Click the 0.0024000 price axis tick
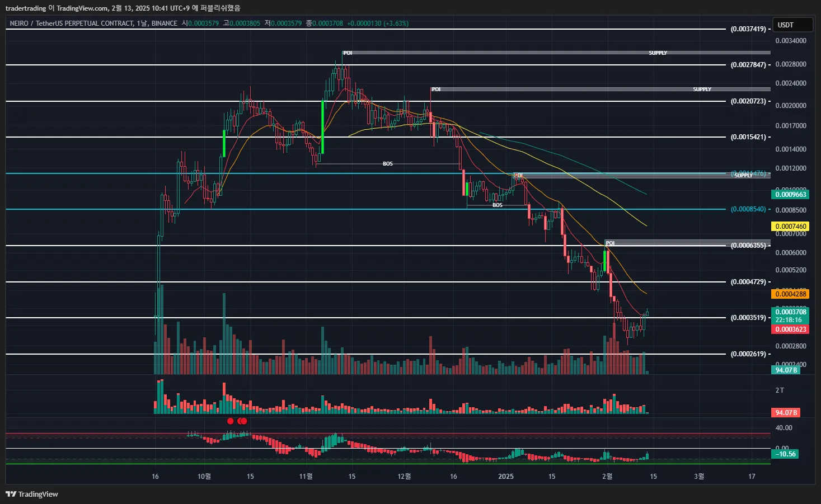821x504 pixels. pyautogui.click(x=790, y=83)
